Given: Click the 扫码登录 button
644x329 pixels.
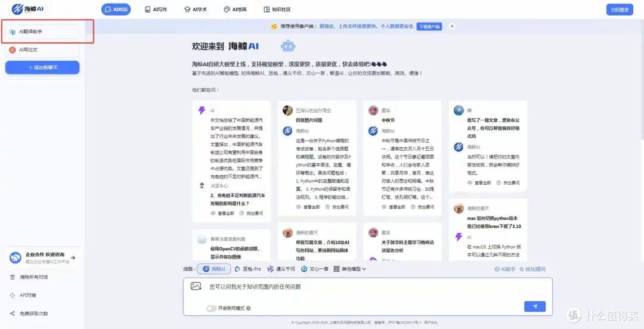Looking at the screenshot, I should click(620, 10).
